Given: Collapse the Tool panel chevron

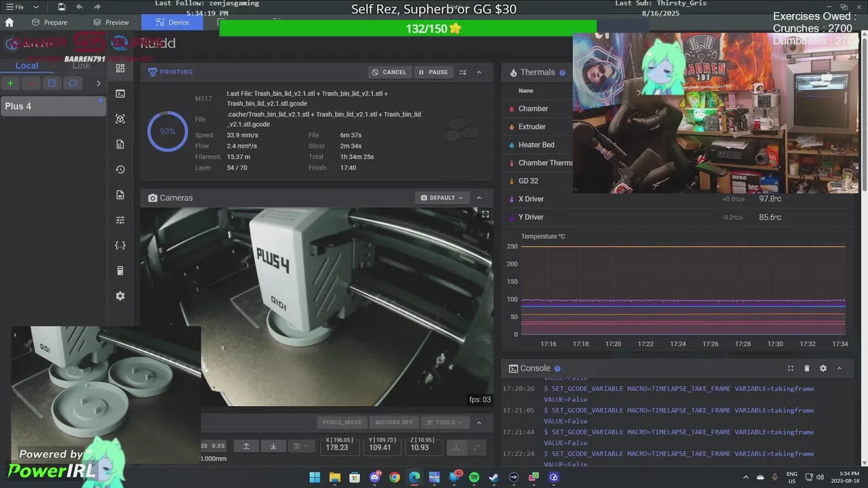Looking at the screenshot, I should point(479,422).
